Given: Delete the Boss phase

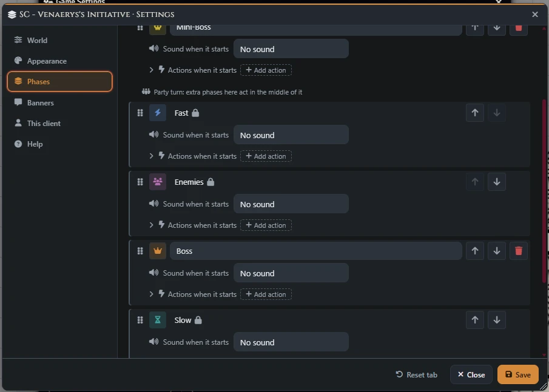Looking at the screenshot, I should click(x=519, y=251).
